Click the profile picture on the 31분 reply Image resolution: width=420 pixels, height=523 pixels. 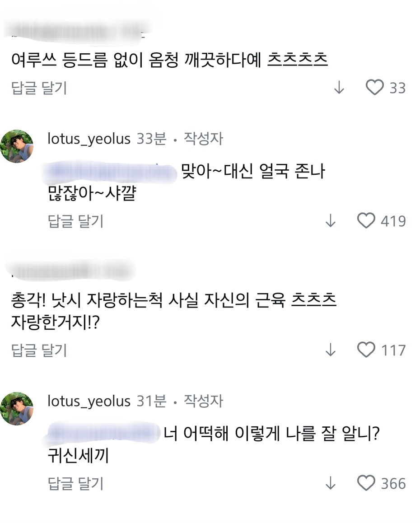[x=17, y=408]
